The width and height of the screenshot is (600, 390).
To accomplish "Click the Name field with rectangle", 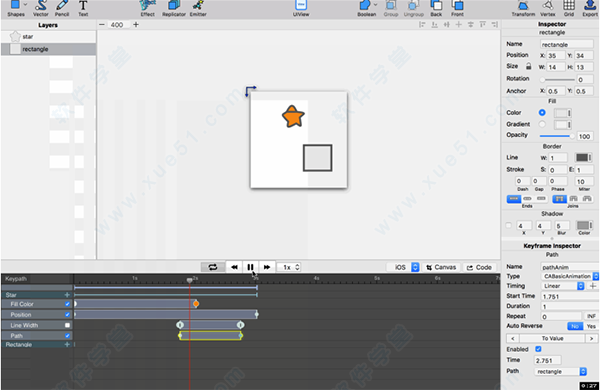I will [566, 44].
